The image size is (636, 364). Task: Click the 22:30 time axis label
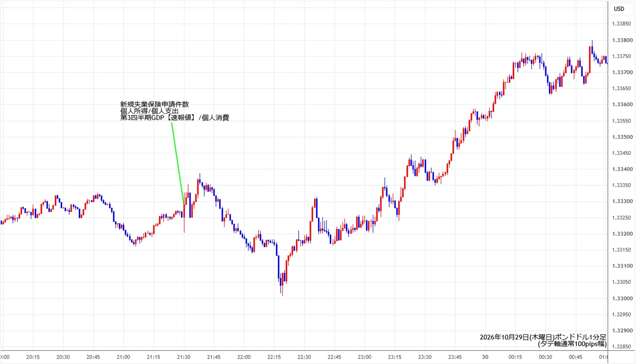[x=304, y=357]
